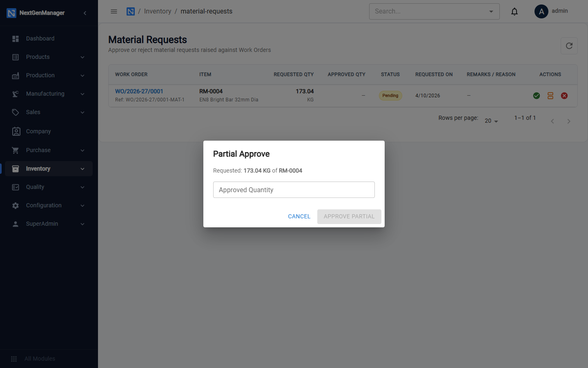
Task: Click the Approve Partial button
Action: pyautogui.click(x=349, y=216)
